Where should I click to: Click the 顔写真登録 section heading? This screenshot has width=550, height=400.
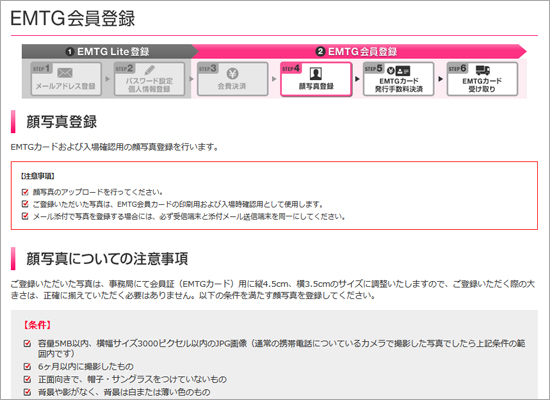point(62,122)
